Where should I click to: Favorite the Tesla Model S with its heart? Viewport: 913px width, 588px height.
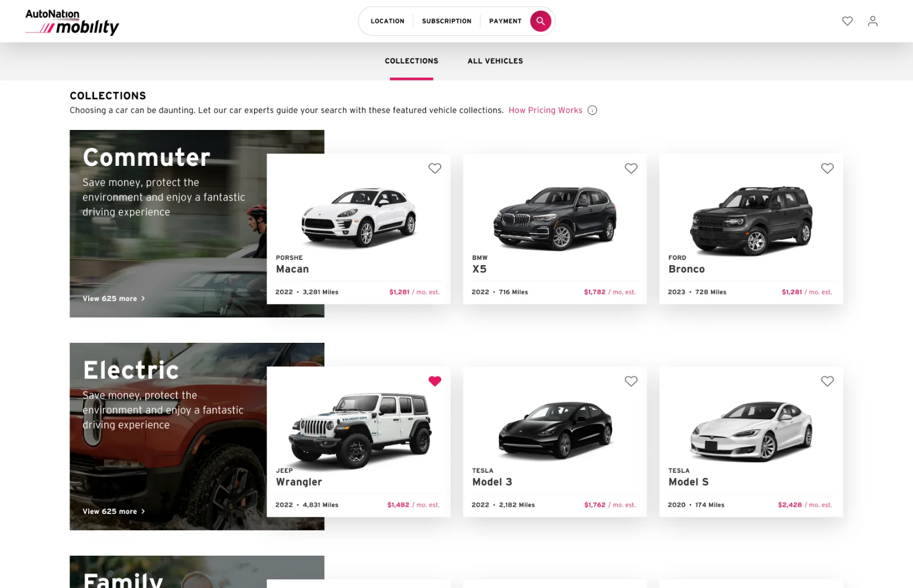point(827,381)
